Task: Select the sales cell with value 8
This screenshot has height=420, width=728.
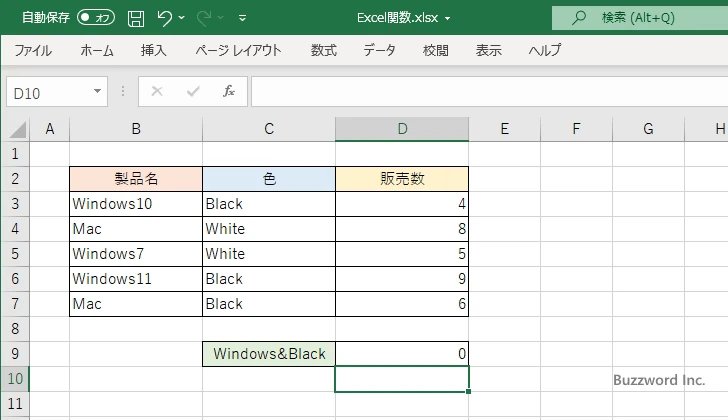Action: tap(402, 229)
